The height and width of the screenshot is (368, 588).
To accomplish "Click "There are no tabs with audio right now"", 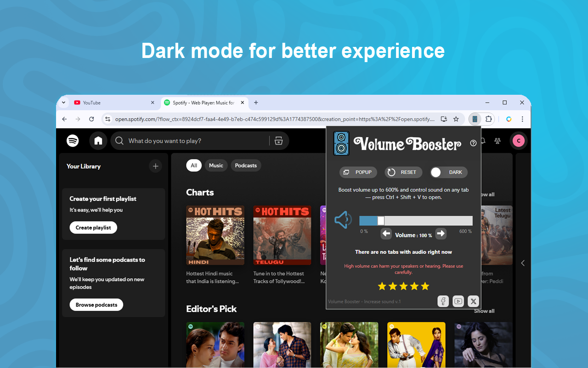I will click(x=403, y=252).
